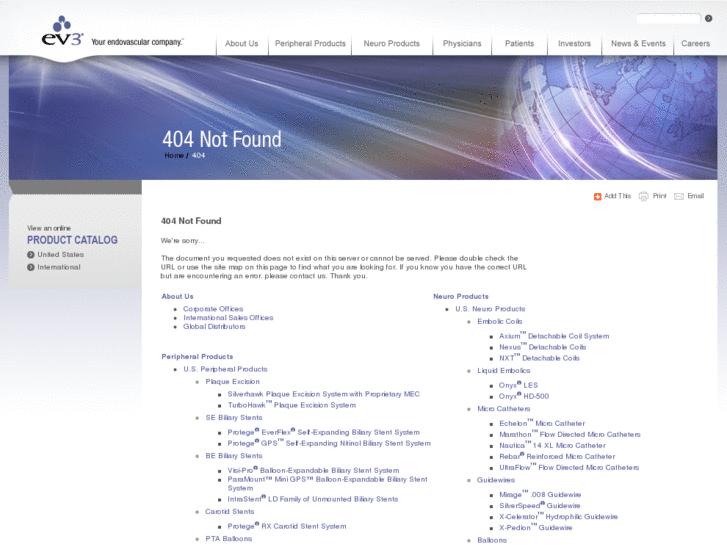Viewport: 727px width, 545px height.
Task: Open Mirage .008 Guidewire link
Action: pos(540,495)
